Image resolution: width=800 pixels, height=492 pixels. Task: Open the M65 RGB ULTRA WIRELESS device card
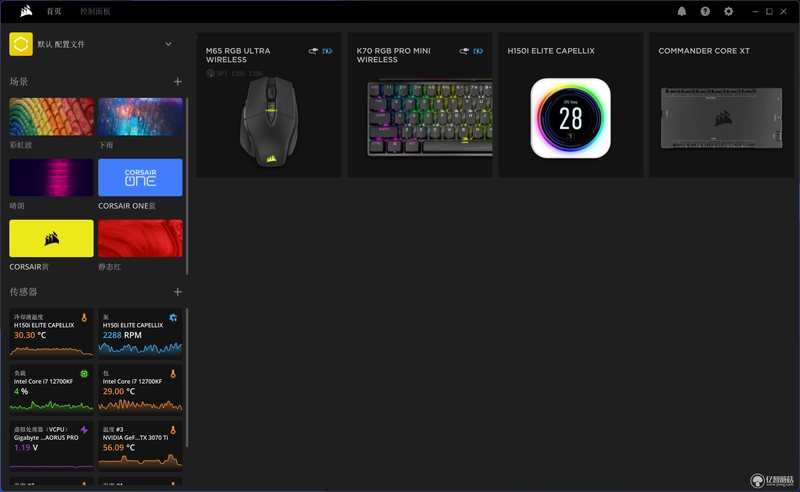pyautogui.click(x=269, y=105)
